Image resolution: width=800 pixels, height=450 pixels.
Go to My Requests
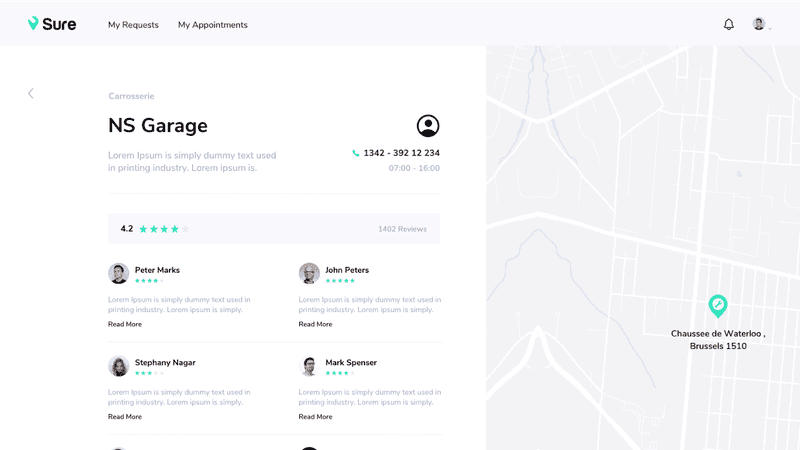[133, 25]
